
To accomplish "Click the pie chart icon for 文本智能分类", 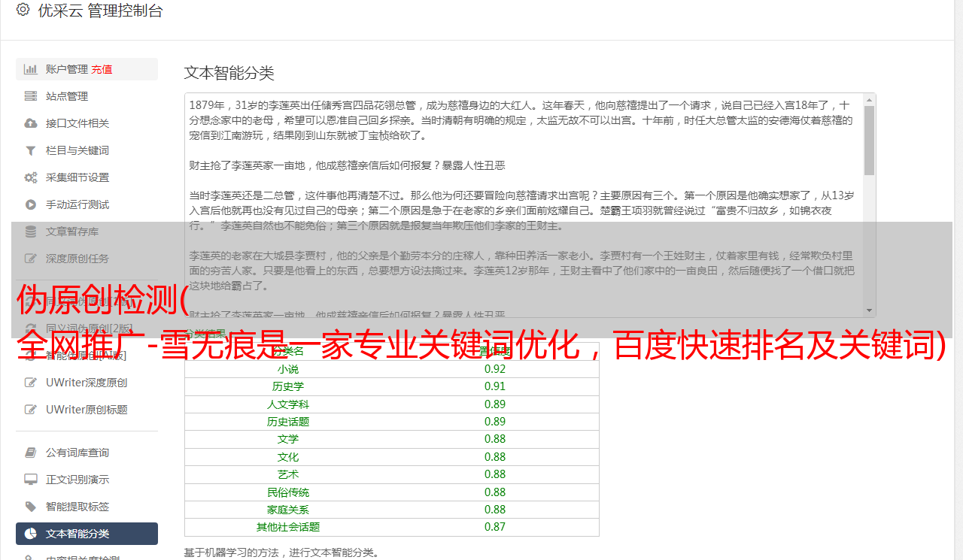I will tap(31, 534).
